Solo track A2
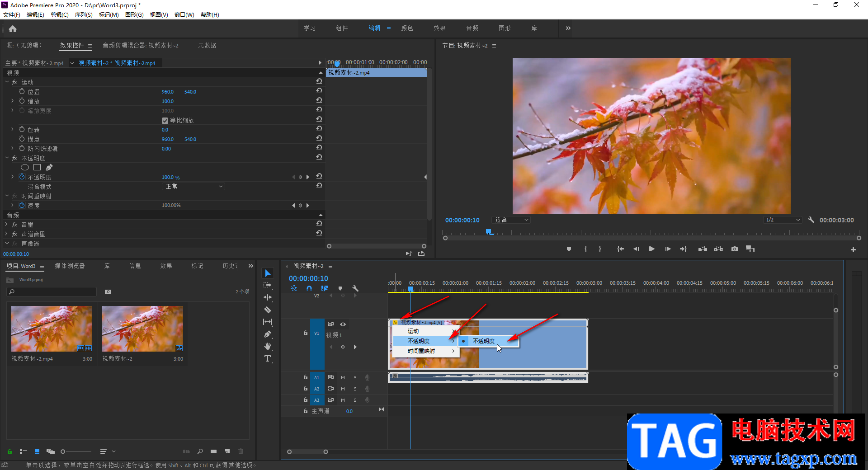Viewport: 868px width, 470px height. [x=355, y=389]
